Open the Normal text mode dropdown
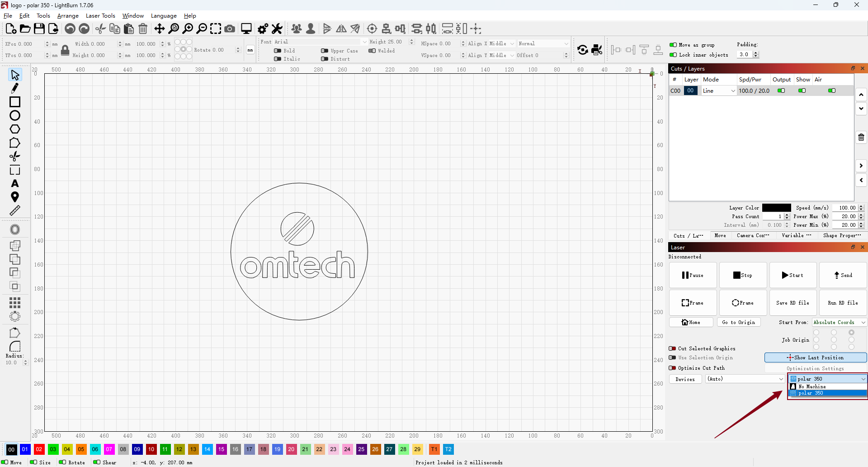868x467 pixels. [x=543, y=43]
